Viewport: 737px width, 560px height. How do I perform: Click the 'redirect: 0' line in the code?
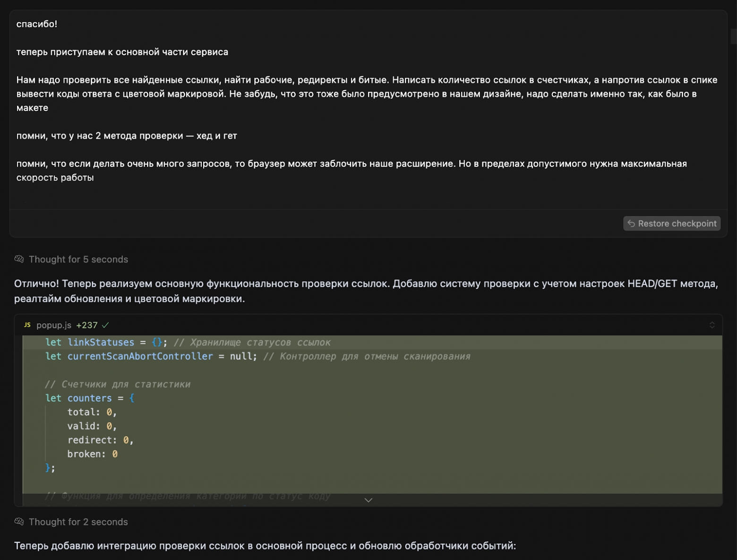click(100, 440)
